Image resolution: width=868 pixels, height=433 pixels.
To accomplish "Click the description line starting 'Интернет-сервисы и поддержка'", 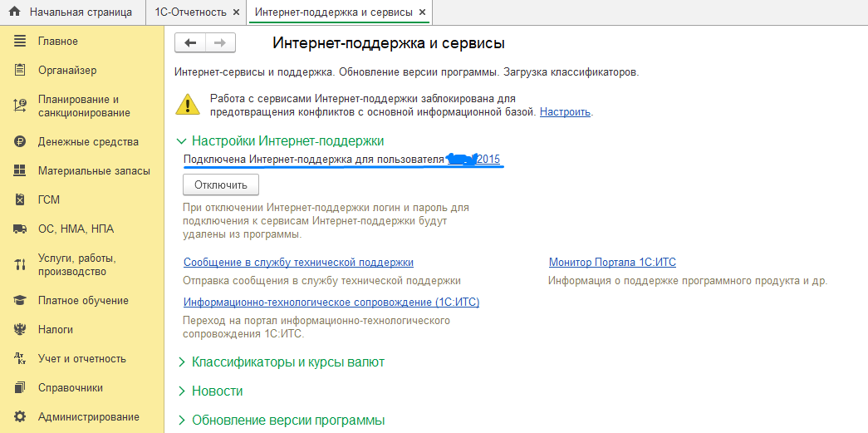I will pyautogui.click(x=407, y=72).
